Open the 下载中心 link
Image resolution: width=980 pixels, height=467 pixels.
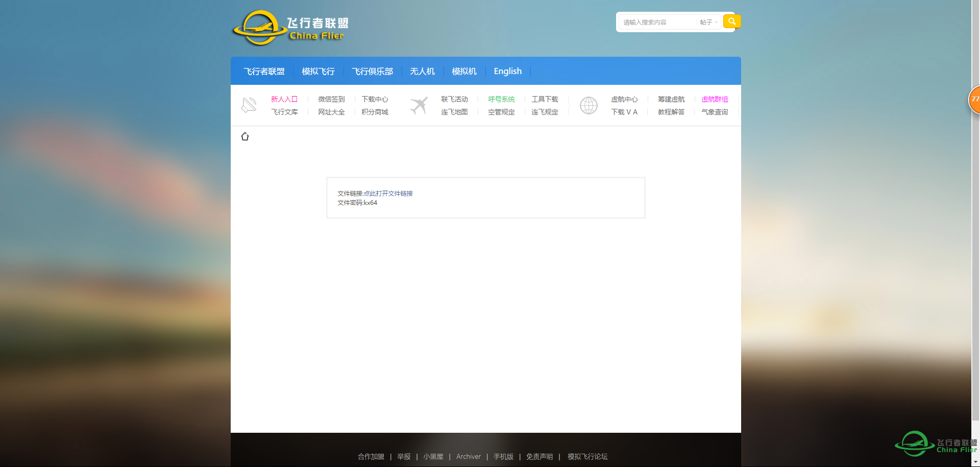pyautogui.click(x=375, y=99)
